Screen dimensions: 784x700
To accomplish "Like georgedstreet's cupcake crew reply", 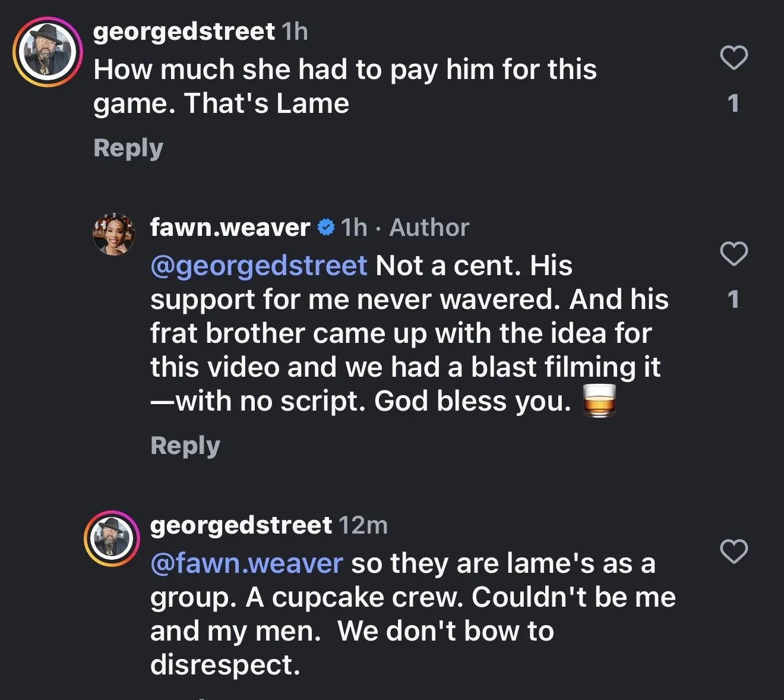I will pyautogui.click(x=734, y=551).
